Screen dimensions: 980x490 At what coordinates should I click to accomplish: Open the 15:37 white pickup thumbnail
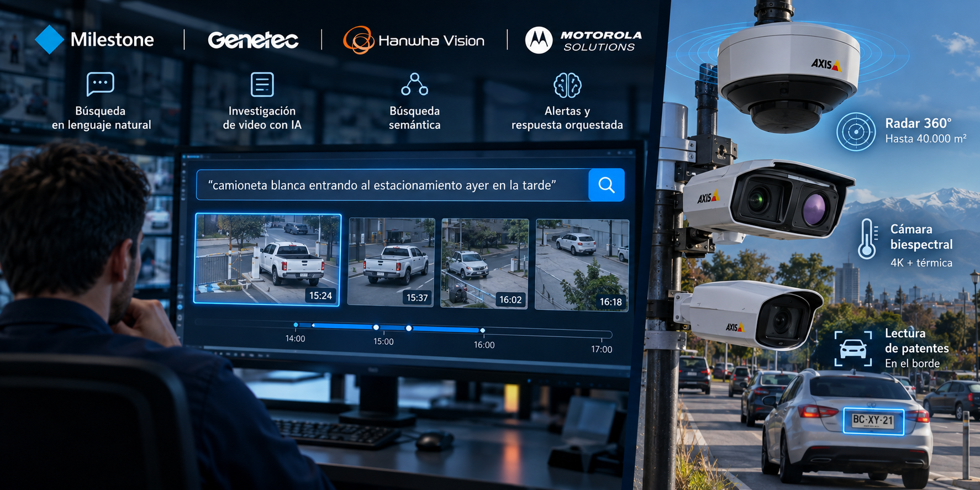(x=391, y=262)
